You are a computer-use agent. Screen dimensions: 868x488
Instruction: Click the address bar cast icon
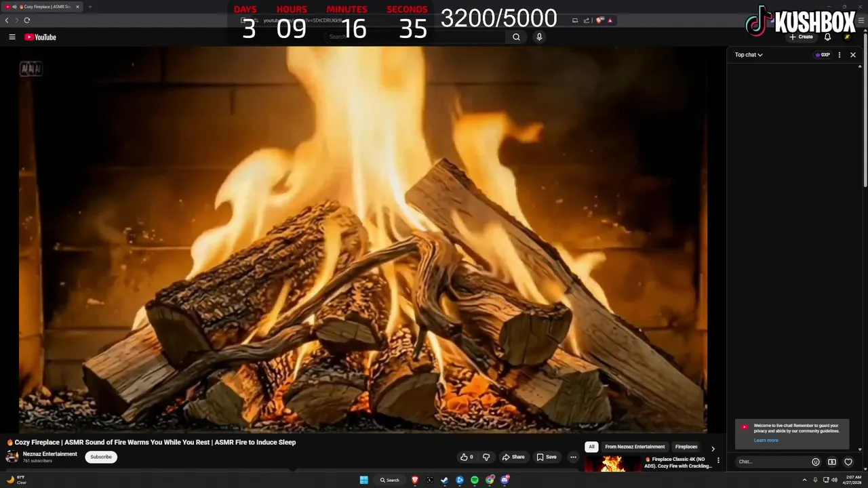coord(575,20)
